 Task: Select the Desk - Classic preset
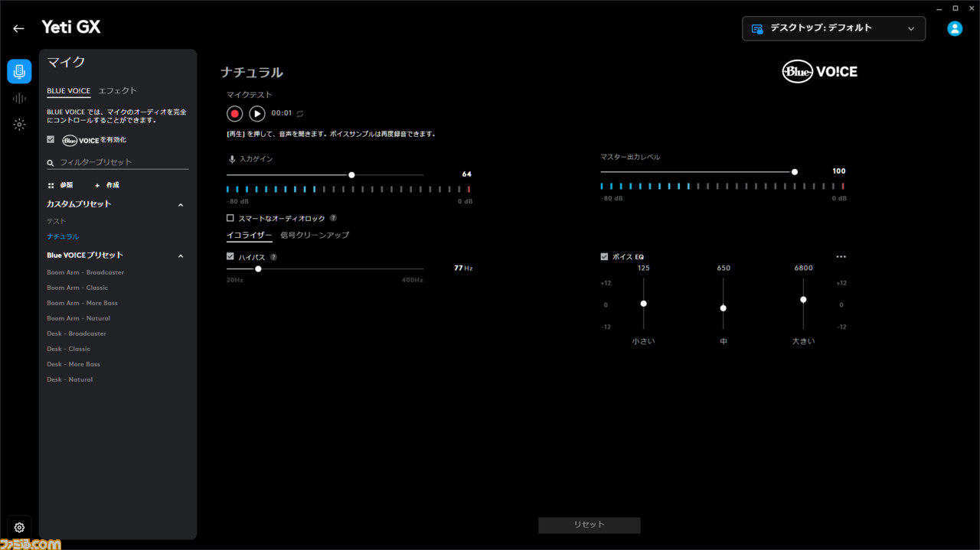(68, 349)
